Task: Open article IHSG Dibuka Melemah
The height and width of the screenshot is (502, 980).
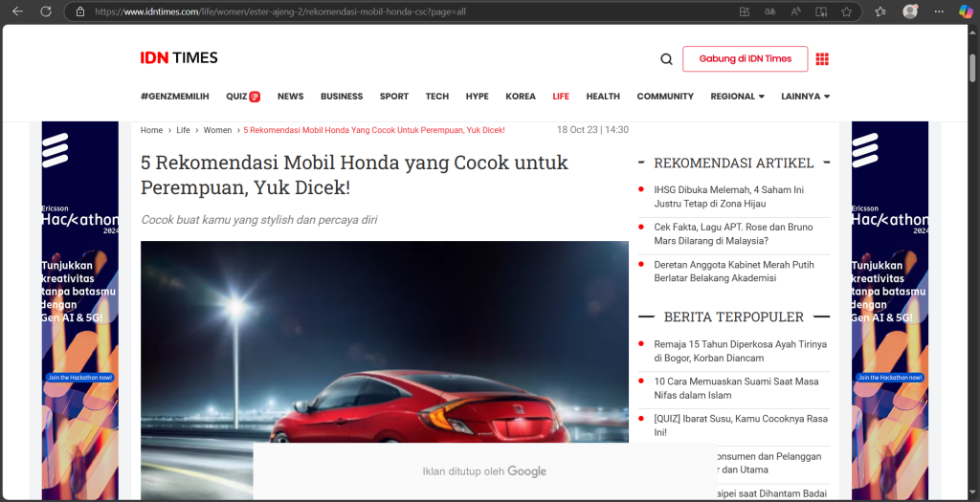Action: tap(728, 197)
